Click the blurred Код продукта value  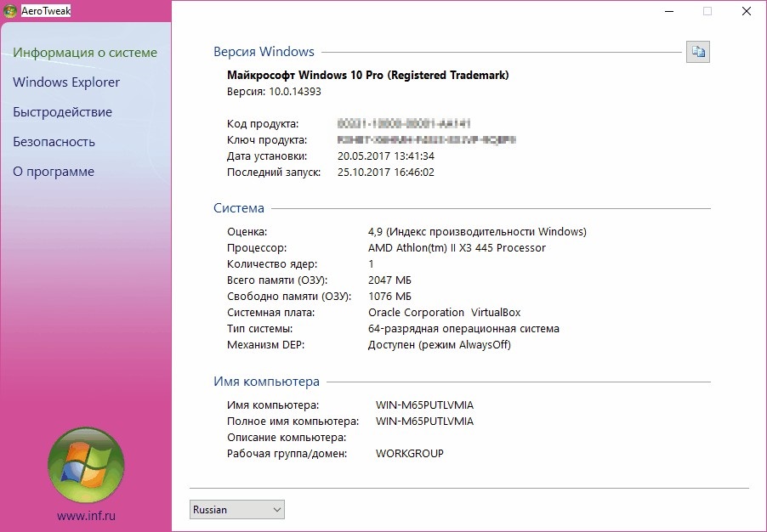(x=404, y=124)
